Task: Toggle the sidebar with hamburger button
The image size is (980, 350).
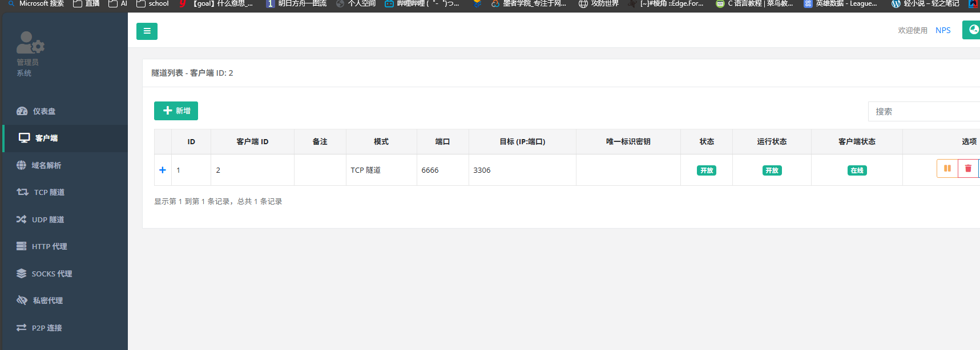Action: click(x=147, y=31)
